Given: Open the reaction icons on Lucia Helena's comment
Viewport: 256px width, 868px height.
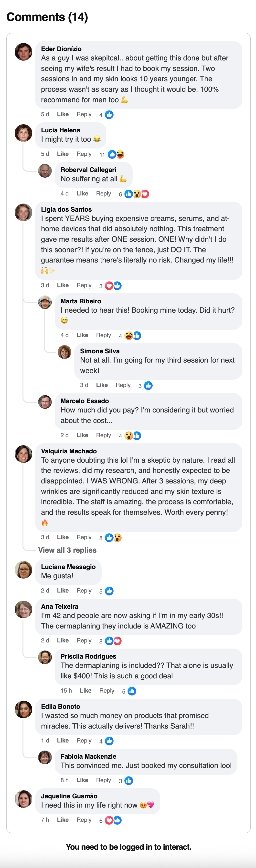Looking at the screenshot, I should 116,155.
